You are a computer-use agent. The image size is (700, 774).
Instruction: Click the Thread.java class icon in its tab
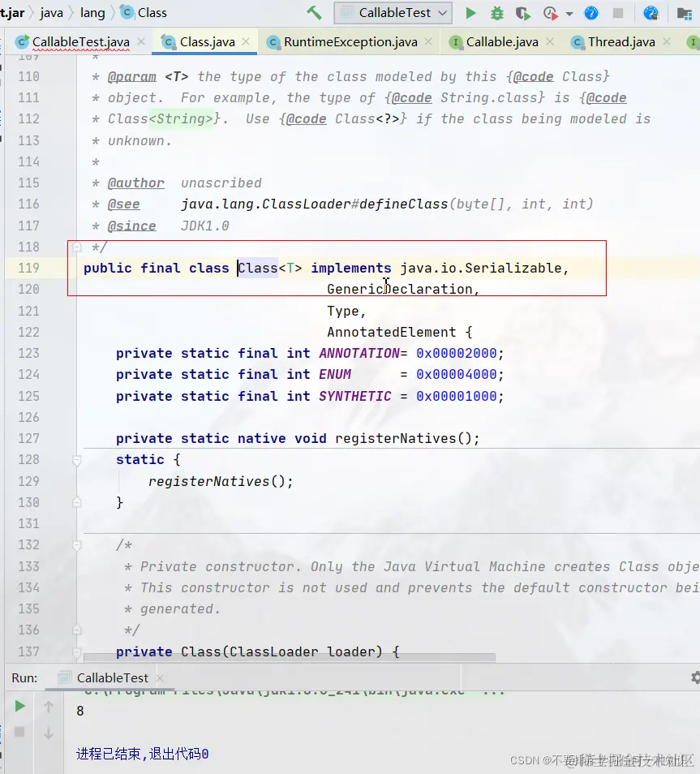click(577, 42)
